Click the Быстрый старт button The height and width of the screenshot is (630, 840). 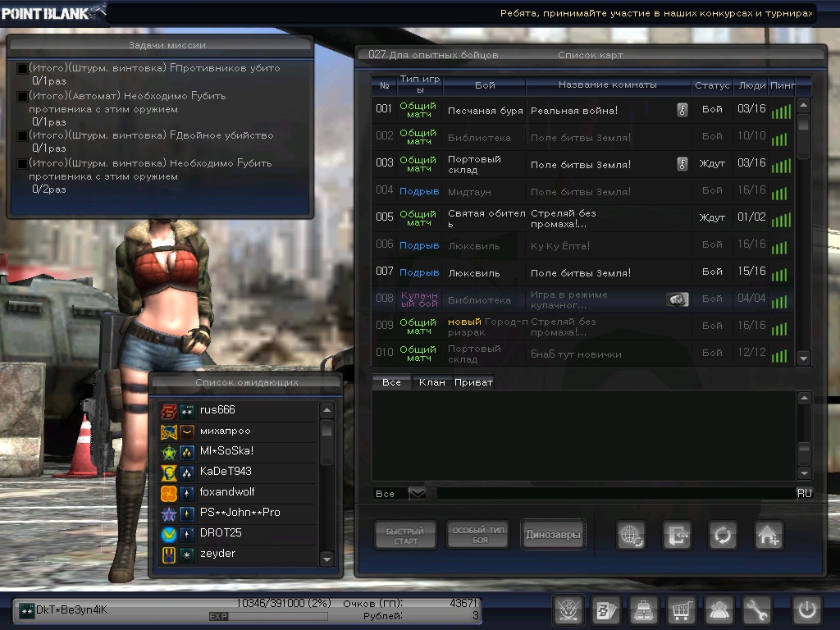(x=405, y=535)
